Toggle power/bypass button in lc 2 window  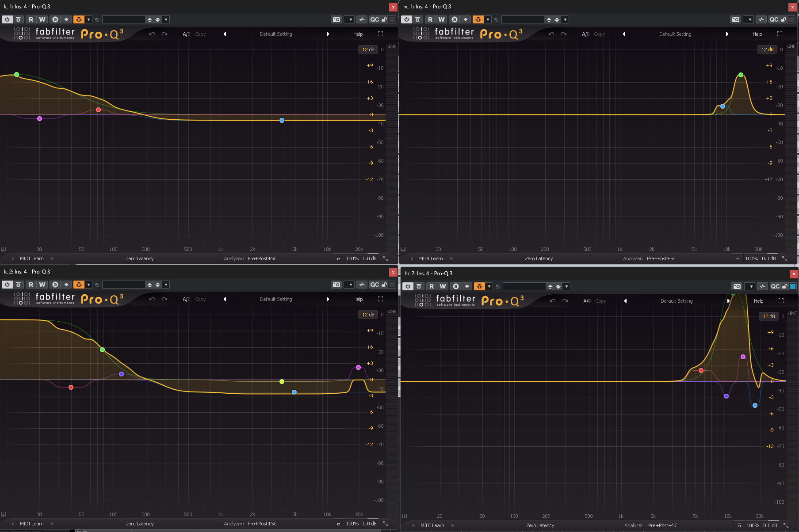pyautogui.click(x=7, y=285)
